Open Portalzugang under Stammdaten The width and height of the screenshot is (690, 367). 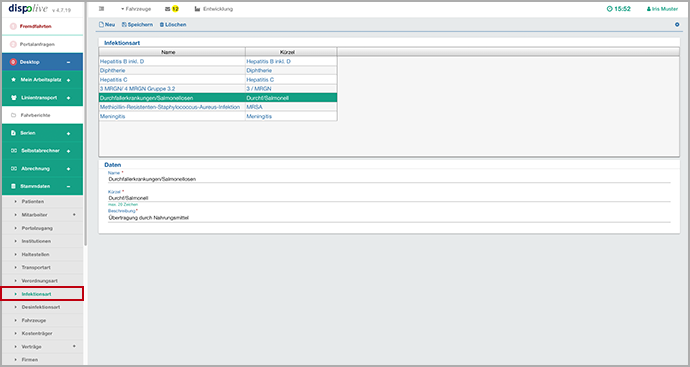(x=42, y=228)
